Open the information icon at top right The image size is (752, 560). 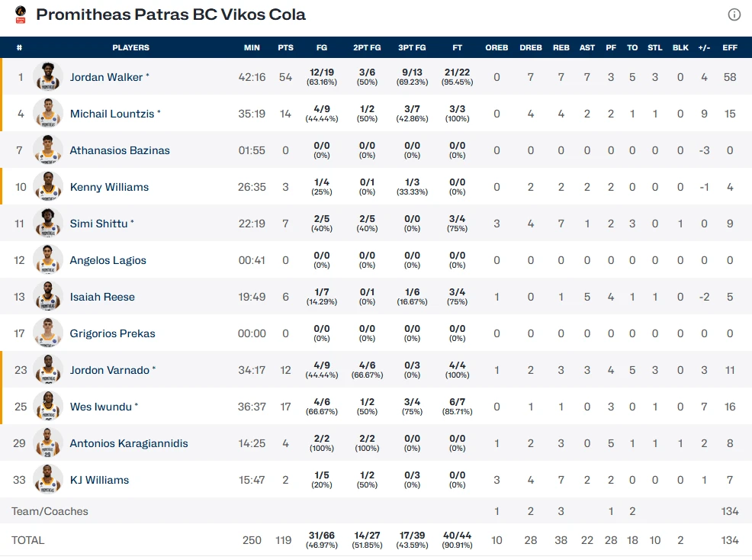734,14
